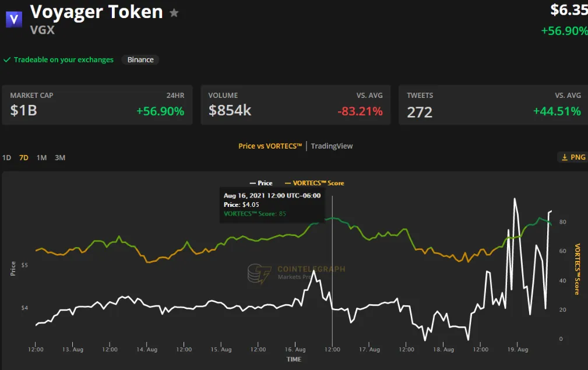The width and height of the screenshot is (588, 370).
Task: Click the Voyager Token V logo icon
Action: point(14,19)
